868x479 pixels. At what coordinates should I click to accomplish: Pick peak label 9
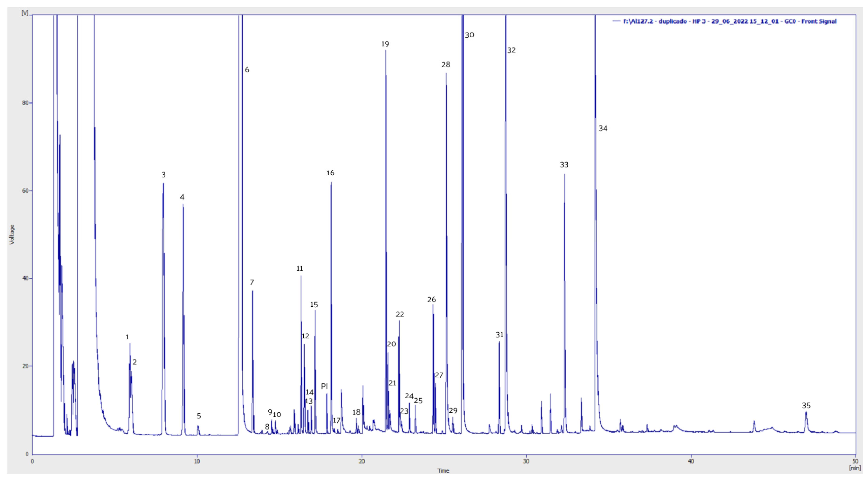(270, 412)
